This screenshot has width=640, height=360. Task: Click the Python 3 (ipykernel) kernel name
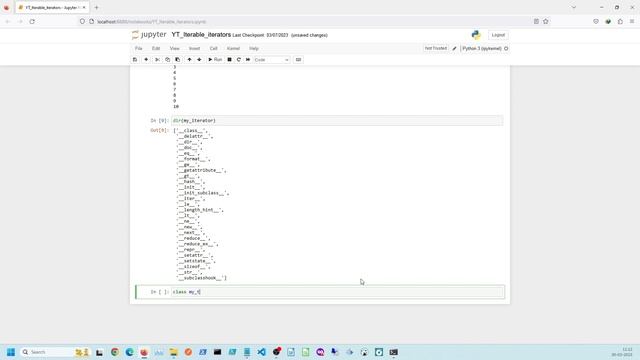pos(482,49)
